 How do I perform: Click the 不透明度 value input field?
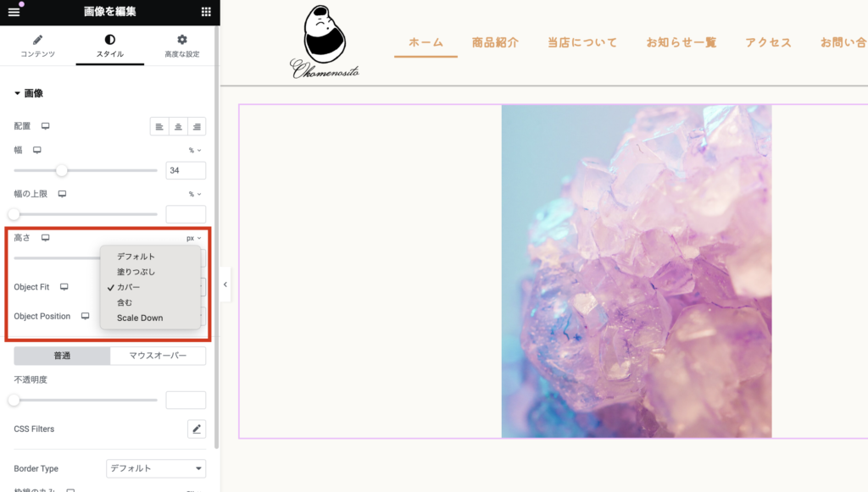click(x=186, y=400)
